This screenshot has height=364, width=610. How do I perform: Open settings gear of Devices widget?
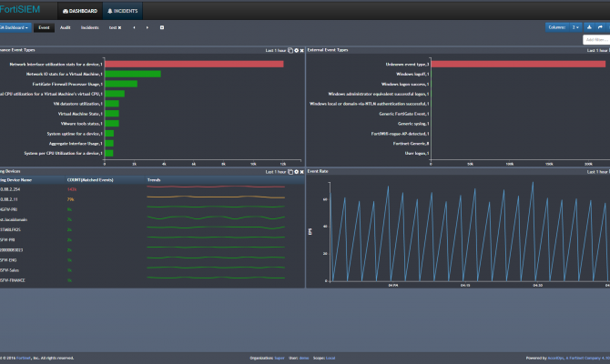[x=297, y=172]
